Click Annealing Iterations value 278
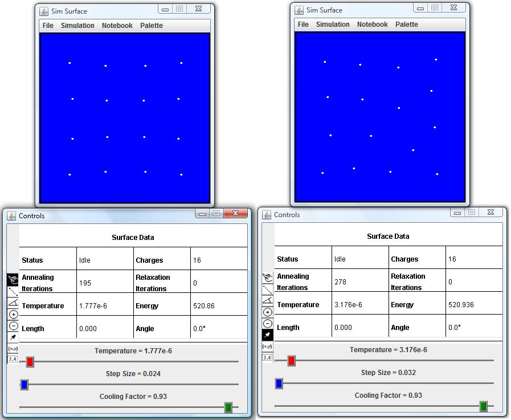 coord(340,282)
